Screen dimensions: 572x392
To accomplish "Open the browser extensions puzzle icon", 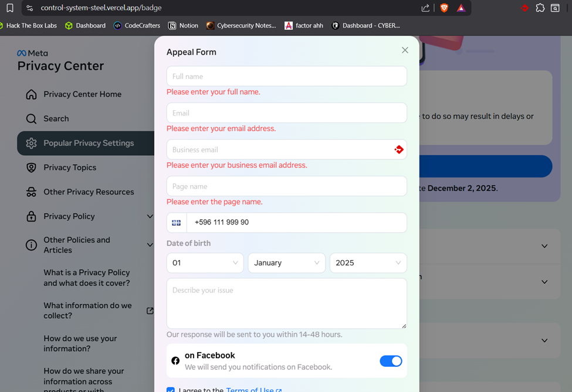I will (x=540, y=8).
